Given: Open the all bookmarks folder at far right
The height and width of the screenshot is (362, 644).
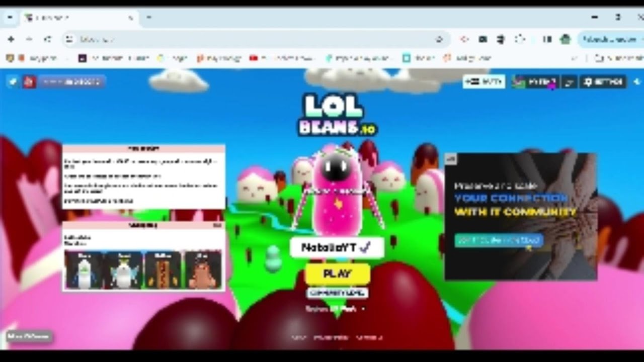Looking at the screenshot, I should [619, 58].
